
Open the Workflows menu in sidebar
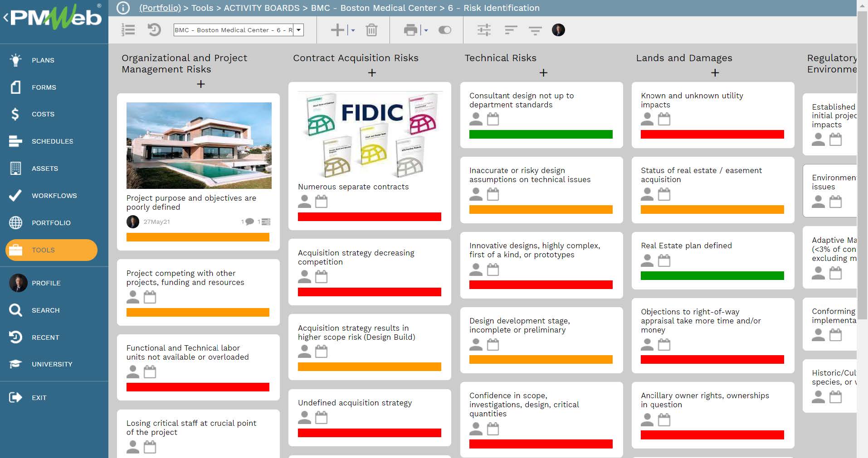point(54,196)
